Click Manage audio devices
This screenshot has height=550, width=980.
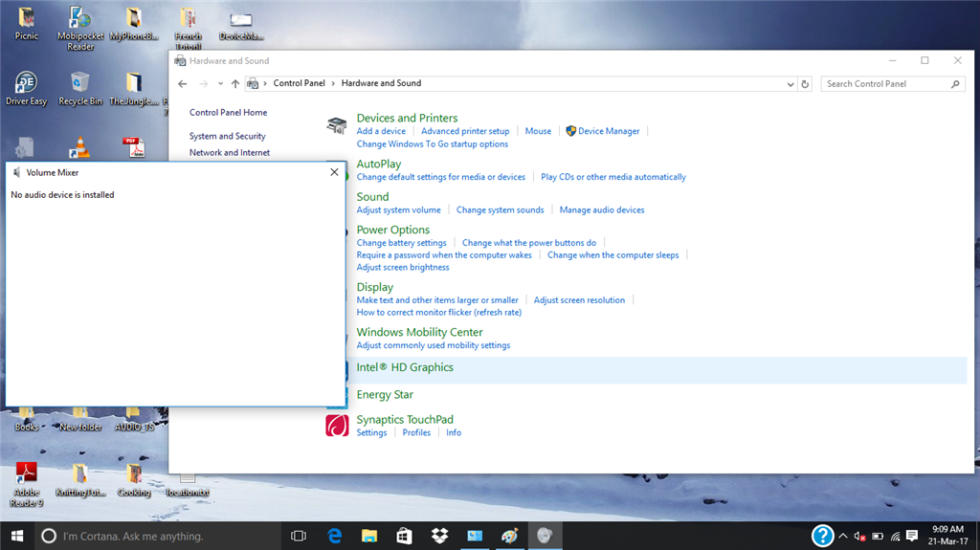pos(602,210)
